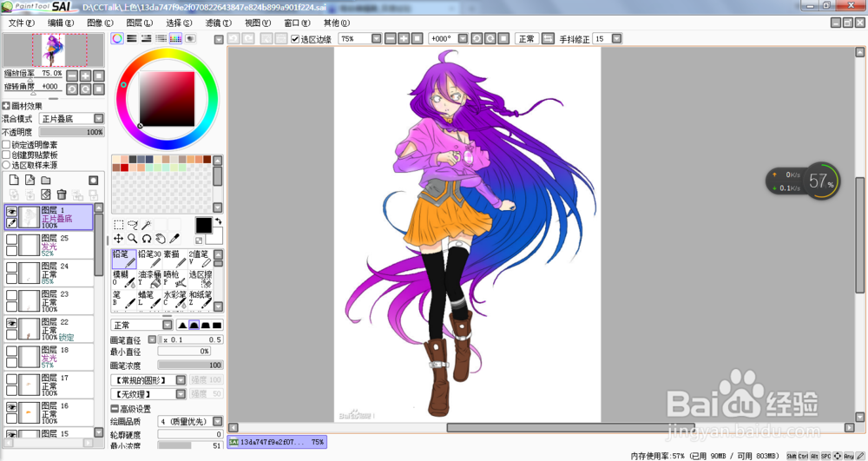This screenshot has height=461, width=868.
Task: Select the zoom magnifier tool
Action: (x=132, y=239)
